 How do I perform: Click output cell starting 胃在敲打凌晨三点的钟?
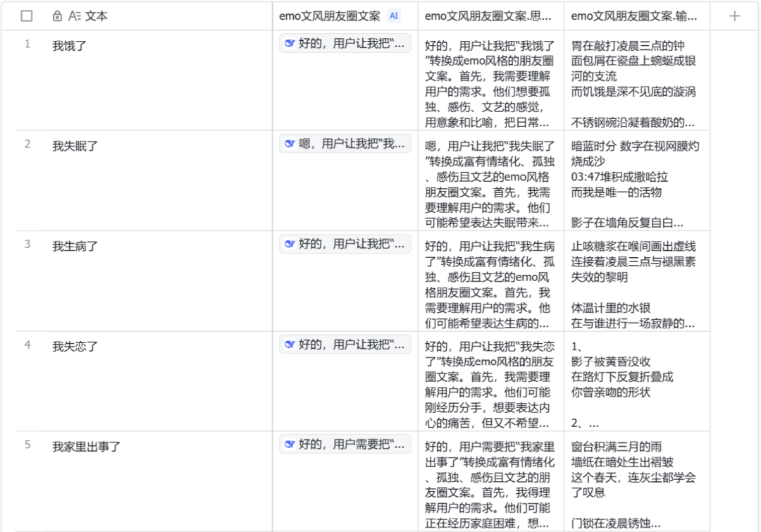point(637,80)
